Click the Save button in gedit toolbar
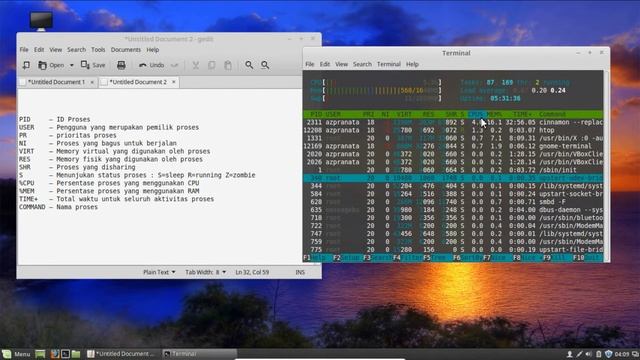This screenshot has width=640, height=360. (x=93, y=65)
